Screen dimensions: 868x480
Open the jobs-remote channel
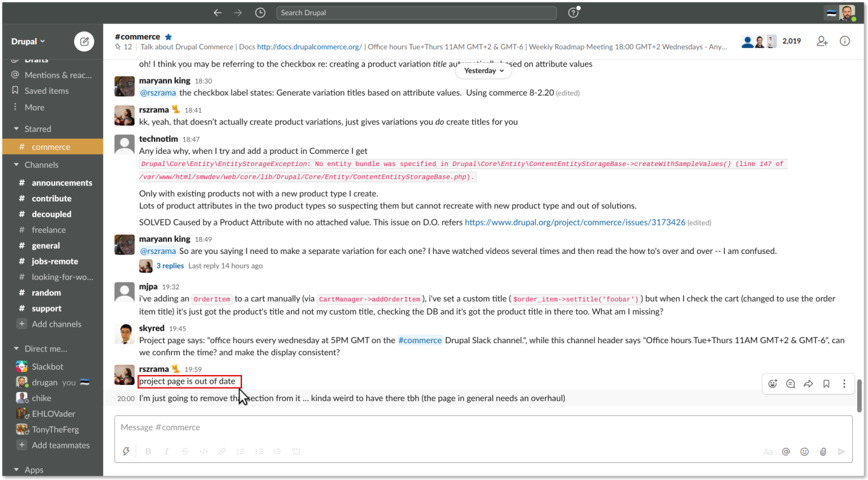52,262
